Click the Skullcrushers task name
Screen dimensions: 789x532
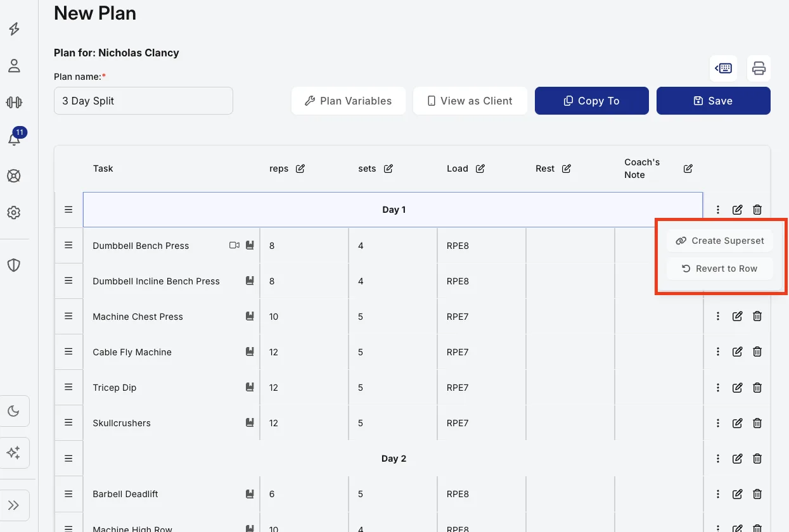click(x=122, y=423)
